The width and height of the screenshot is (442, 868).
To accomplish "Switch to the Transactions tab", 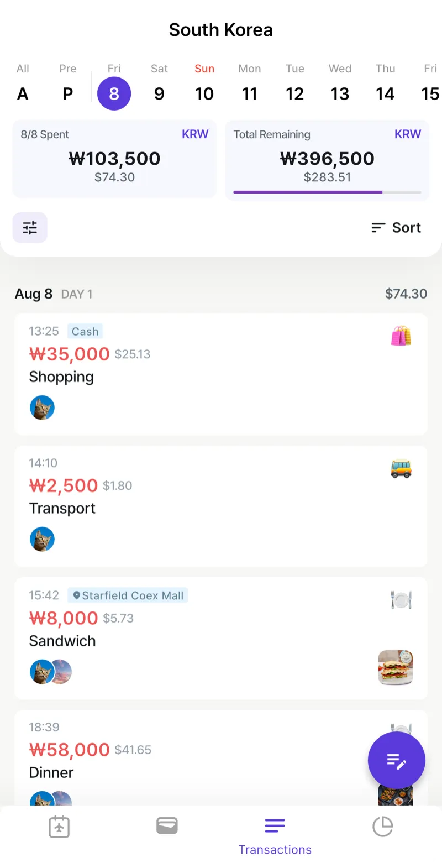I will coord(275,835).
